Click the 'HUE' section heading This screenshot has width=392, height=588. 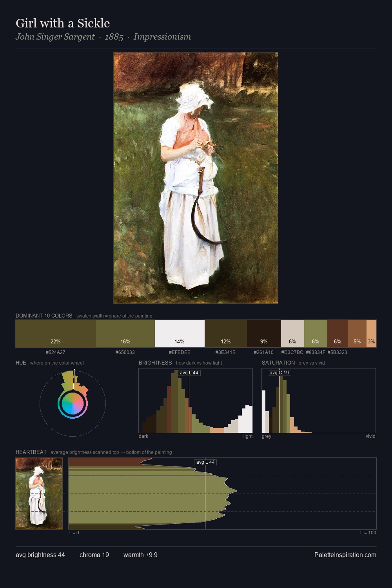click(x=21, y=363)
